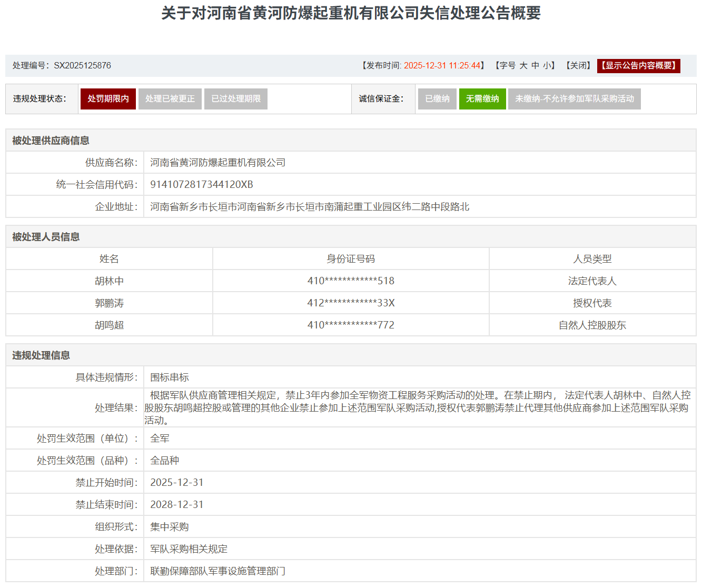
Task: Click the 显示公告内容概要 button
Action: (x=638, y=66)
